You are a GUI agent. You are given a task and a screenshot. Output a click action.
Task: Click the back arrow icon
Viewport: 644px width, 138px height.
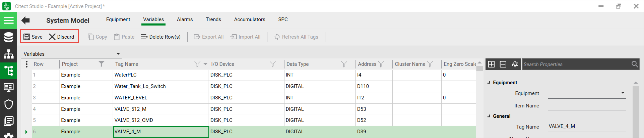coord(25,20)
